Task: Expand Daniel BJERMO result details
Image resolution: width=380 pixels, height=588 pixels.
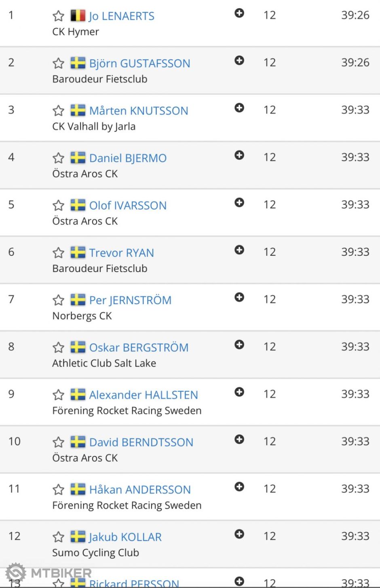Action: coord(239,155)
